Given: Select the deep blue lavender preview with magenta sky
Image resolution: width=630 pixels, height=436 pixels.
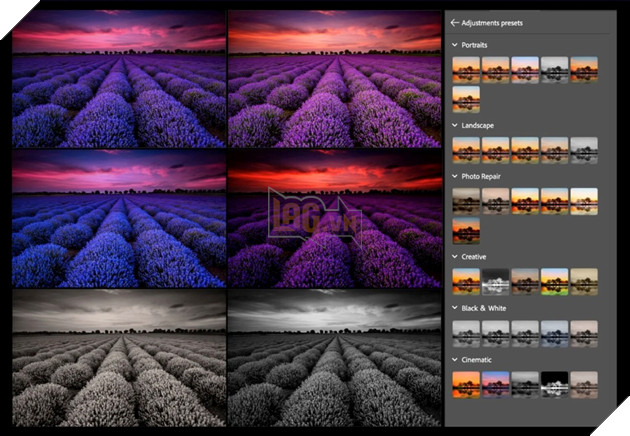Looking at the screenshot, I should click(x=119, y=219).
